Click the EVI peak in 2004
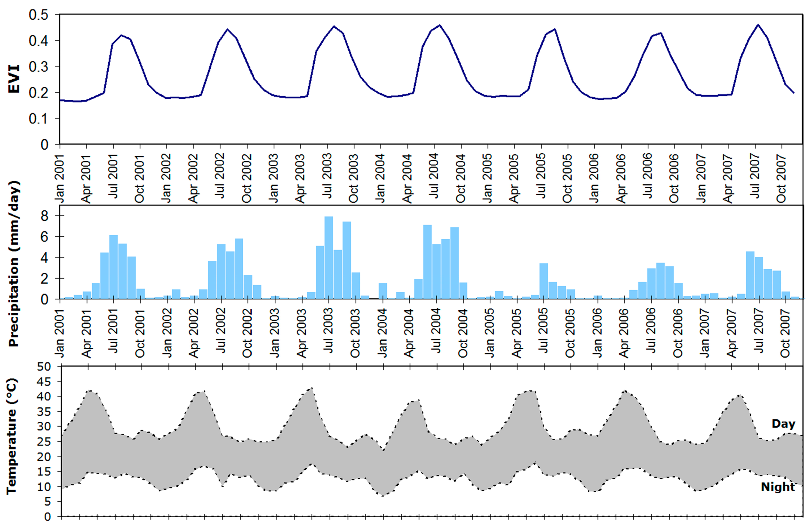This screenshot has width=812, height=529. (440, 25)
